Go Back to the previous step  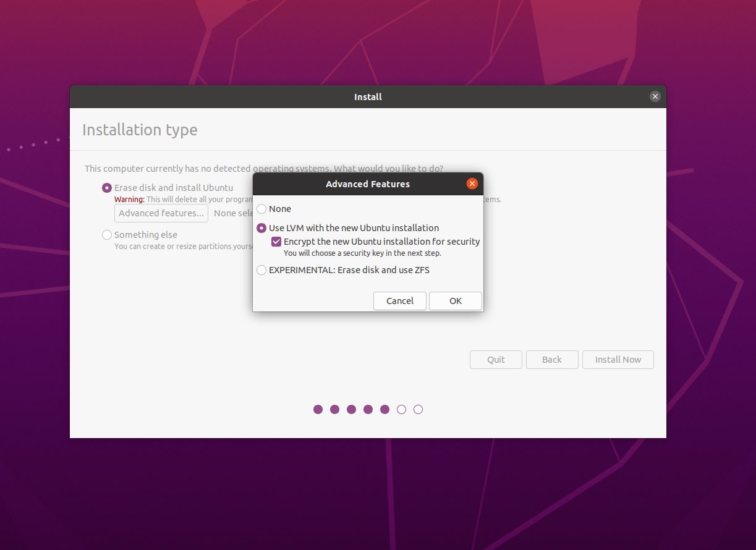coord(552,360)
